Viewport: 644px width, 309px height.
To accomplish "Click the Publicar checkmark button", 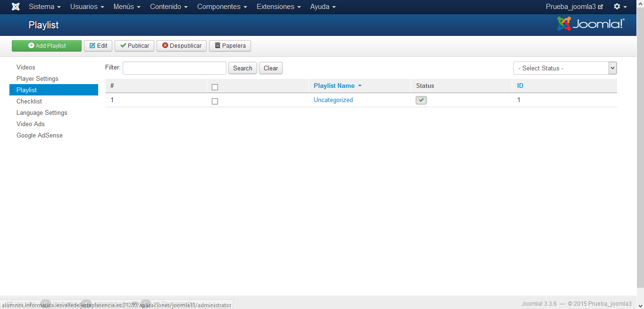I will (134, 46).
